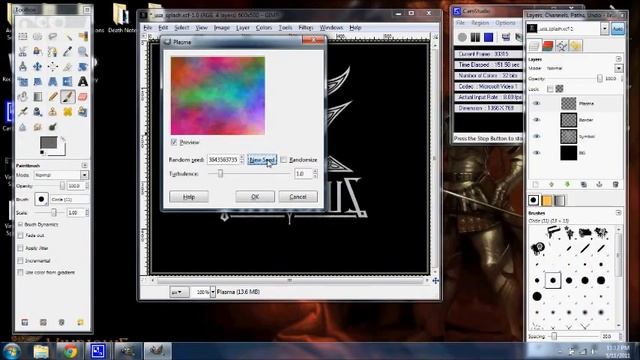The image size is (640, 360).
Task: Enable Apply Jitter checkbox
Action: click(x=20, y=248)
